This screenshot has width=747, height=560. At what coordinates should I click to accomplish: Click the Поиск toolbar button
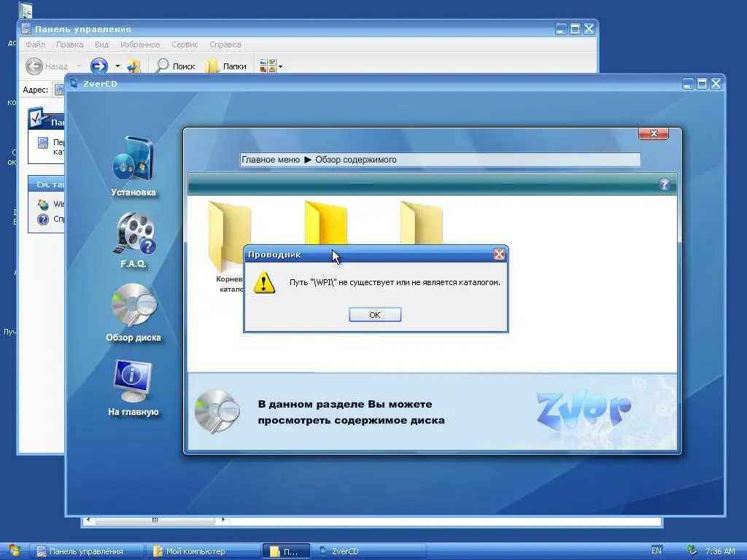[x=175, y=66]
